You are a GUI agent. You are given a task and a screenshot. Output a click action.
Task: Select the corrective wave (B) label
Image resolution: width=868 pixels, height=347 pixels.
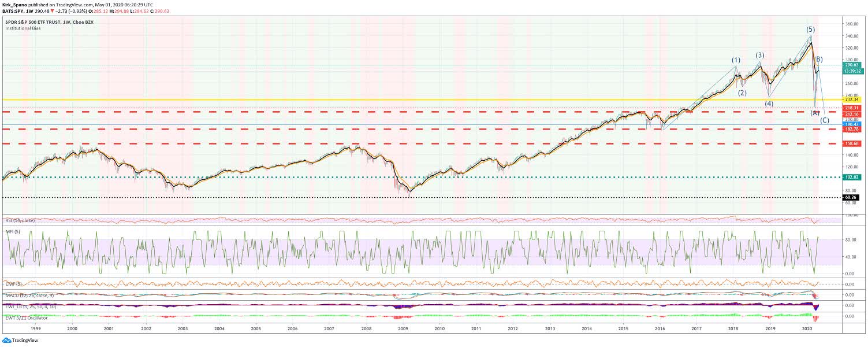(818, 59)
